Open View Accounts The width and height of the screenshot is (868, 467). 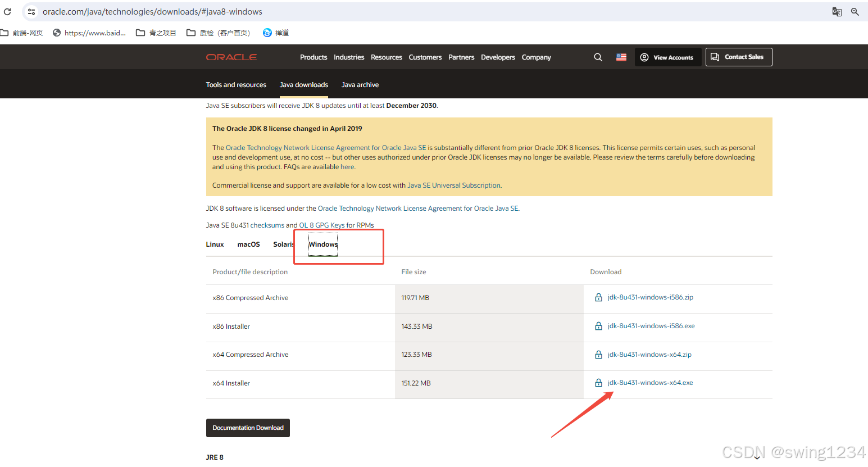tap(668, 57)
